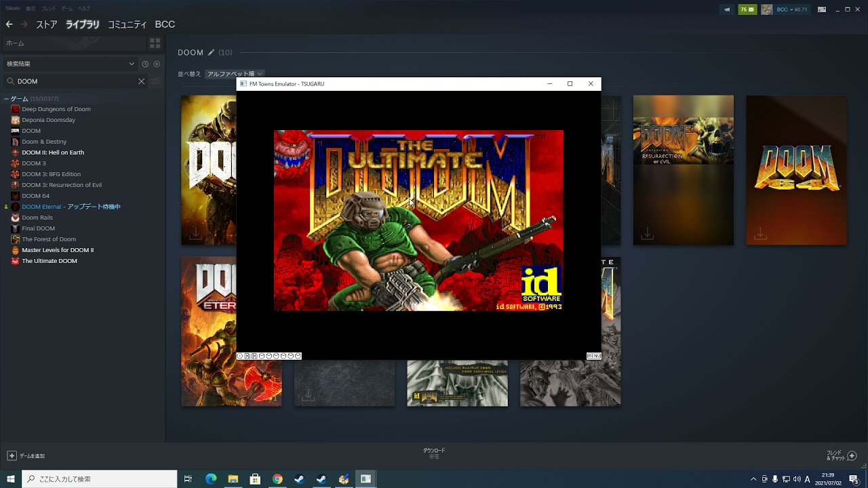Open the notification center icon
This screenshot has height=488, width=868.
(854, 479)
